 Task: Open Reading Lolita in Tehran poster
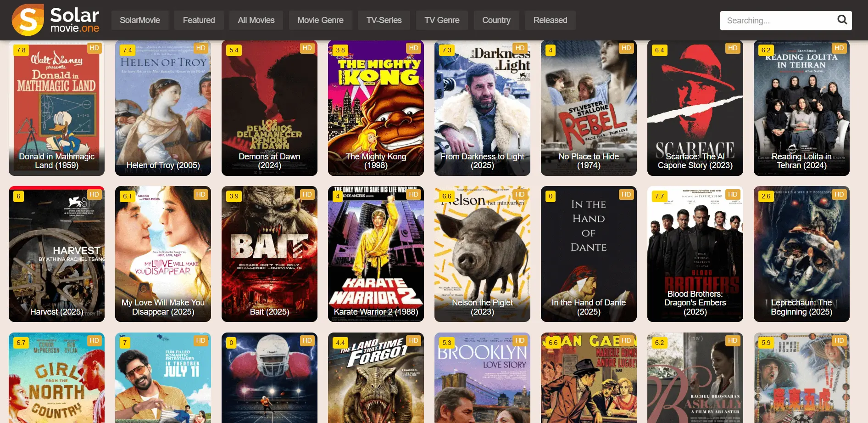click(801, 108)
